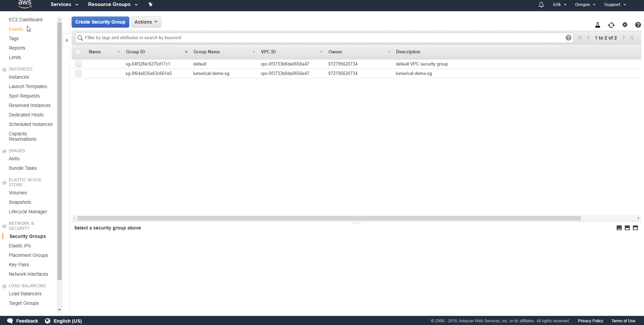The image size is (644, 325).
Task: Click group ID sg-04f32f4c9270d17c1
Action: click(148, 64)
